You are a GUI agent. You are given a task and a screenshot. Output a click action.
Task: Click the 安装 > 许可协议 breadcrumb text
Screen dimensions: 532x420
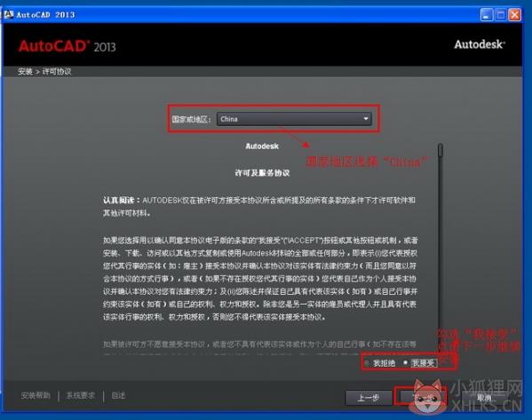pyautogui.click(x=44, y=72)
